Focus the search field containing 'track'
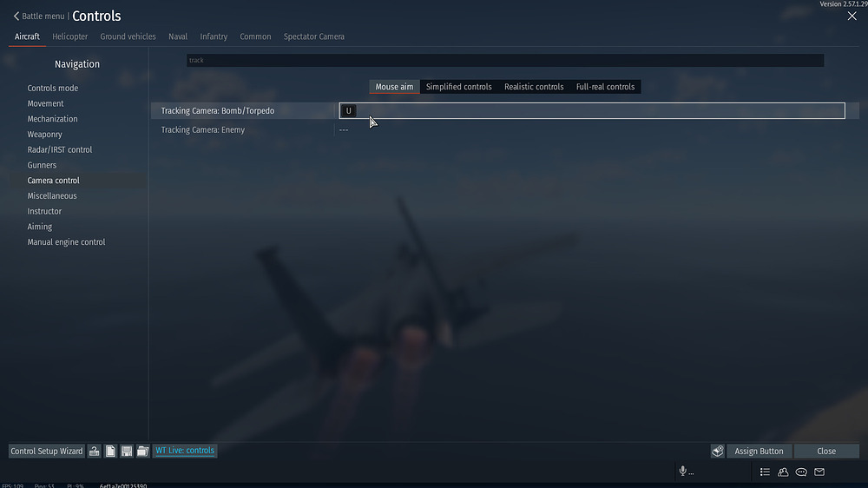 pos(505,61)
